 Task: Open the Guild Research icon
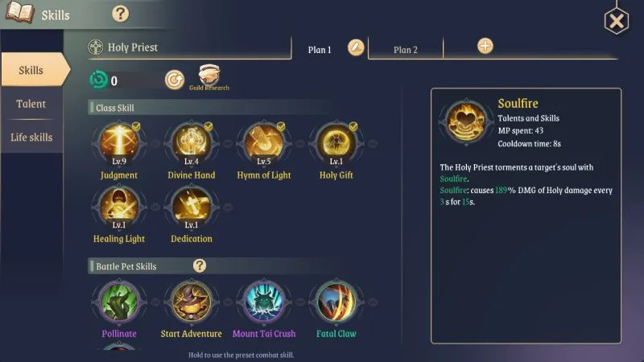209,77
